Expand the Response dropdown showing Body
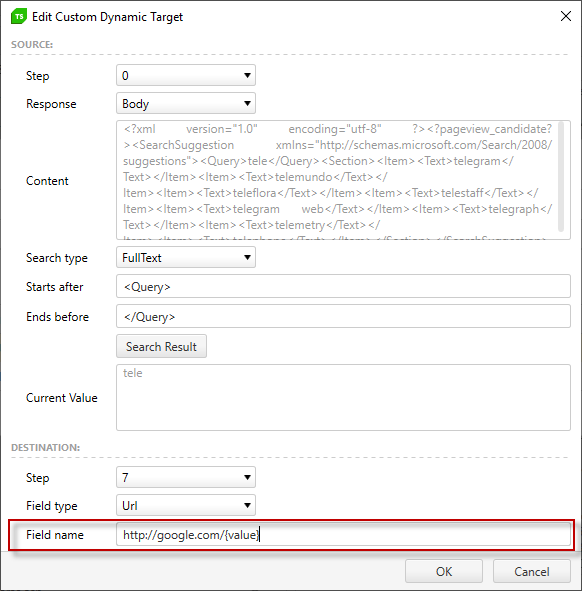Image resolution: width=582 pixels, height=591 pixels. (x=186, y=103)
